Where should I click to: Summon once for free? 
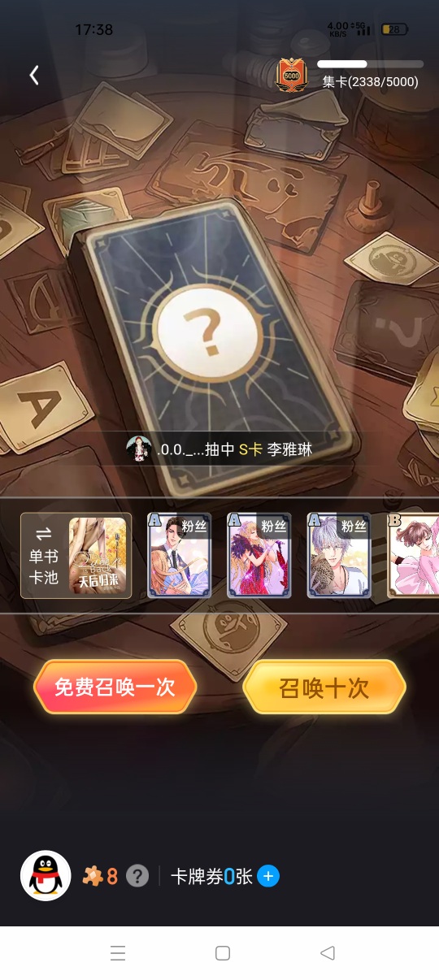(x=115, y=687)
